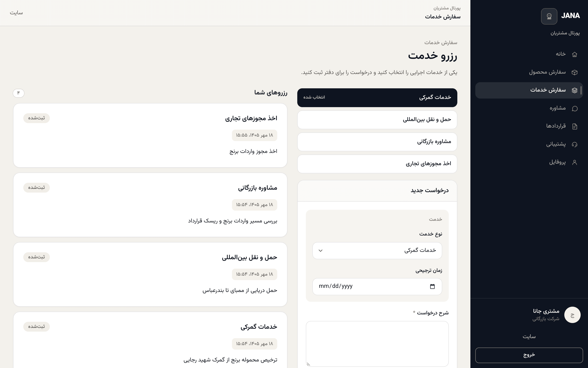Click the ثبت‌شده badge on مشاوره بازرگانی card
The height and width of the screenshot is (368, 588).
[x=37, y=188]
